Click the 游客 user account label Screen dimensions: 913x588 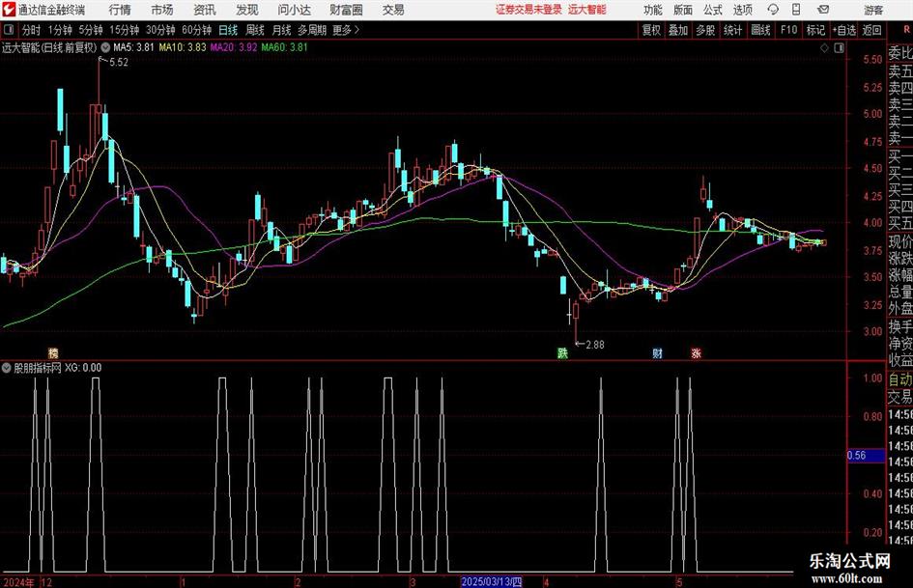(872, 10)
